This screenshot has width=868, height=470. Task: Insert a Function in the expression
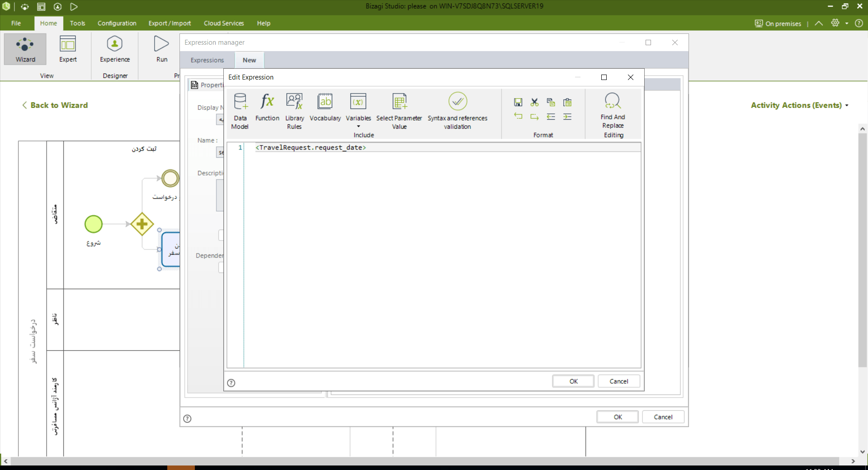[x=267, y=108]
